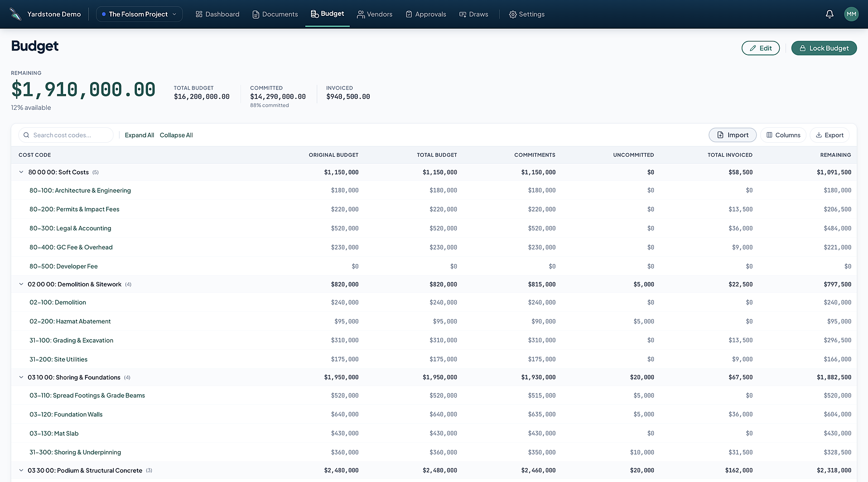Select 31-100: Grading & Excavation row
Viewport: 868px width, 482px height.
click(434, 340)
